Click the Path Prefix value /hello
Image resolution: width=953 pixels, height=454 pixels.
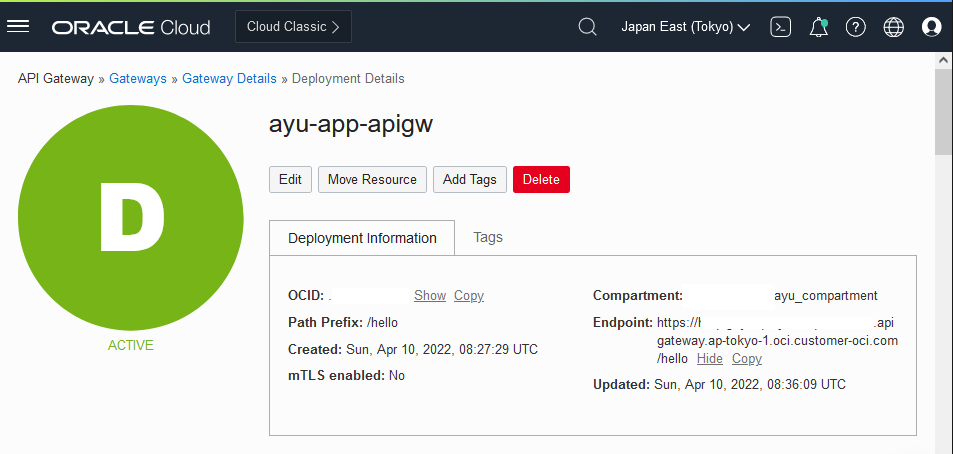(x=382, y=322)
